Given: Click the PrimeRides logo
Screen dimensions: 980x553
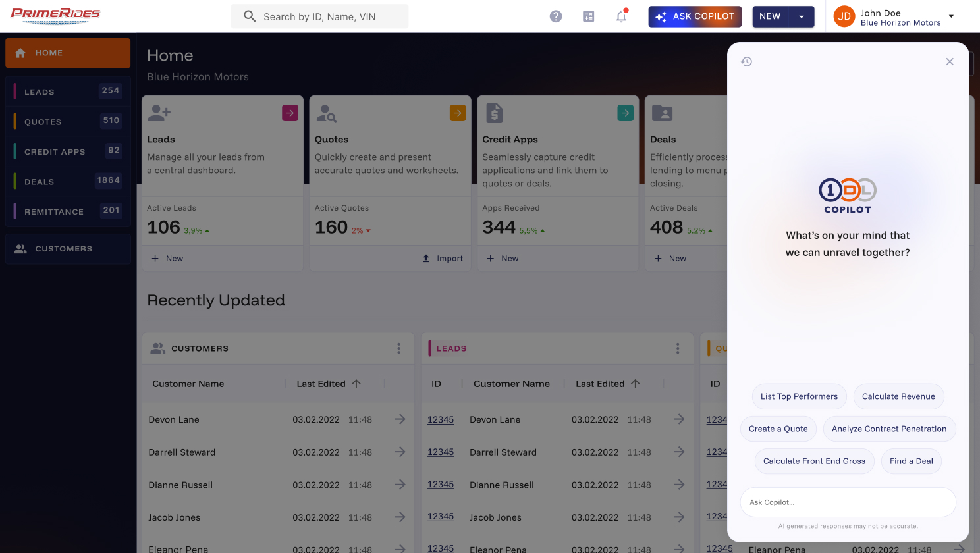Looking at the screenshot, I should point(55,16).
